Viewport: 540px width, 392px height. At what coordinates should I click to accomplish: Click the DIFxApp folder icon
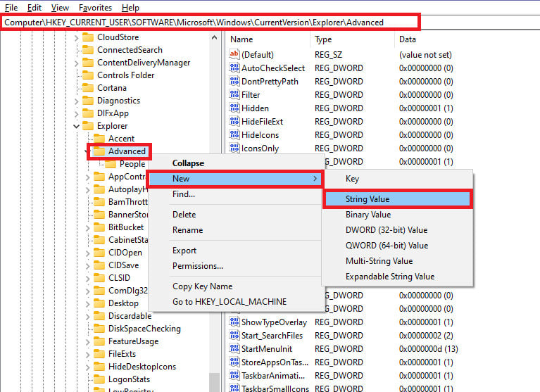pos(88,113)
